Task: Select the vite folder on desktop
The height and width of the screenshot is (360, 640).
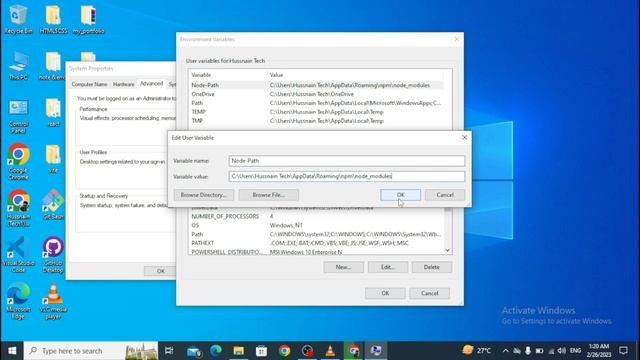Action: coord(53,159)
